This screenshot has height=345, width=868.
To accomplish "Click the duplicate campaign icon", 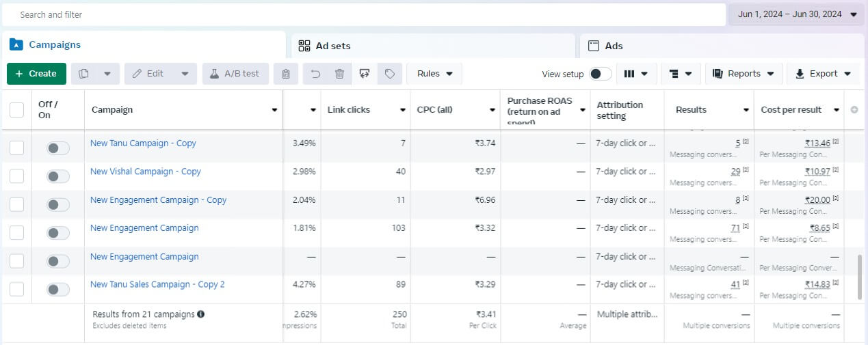I will [84, 74].
